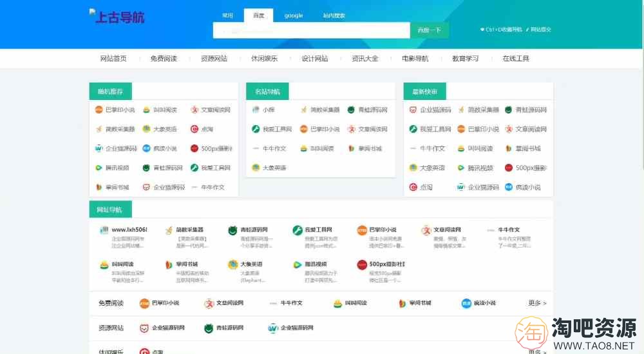This screenshot has height=354, width=644.
Task: Select the 百度 search tab
Action: point(258,15)
